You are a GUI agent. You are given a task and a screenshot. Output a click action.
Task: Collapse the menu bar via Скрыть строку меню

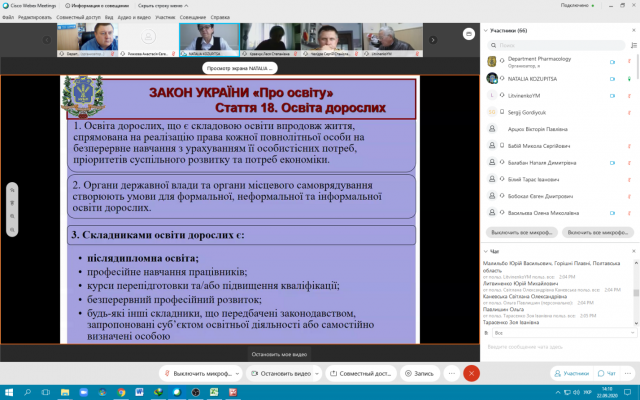point(163,6)
